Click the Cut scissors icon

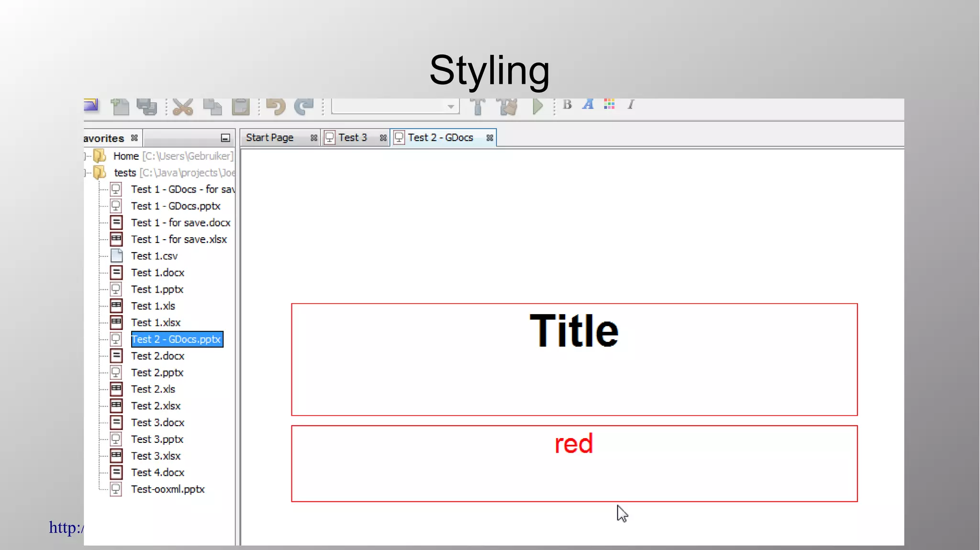183,107
